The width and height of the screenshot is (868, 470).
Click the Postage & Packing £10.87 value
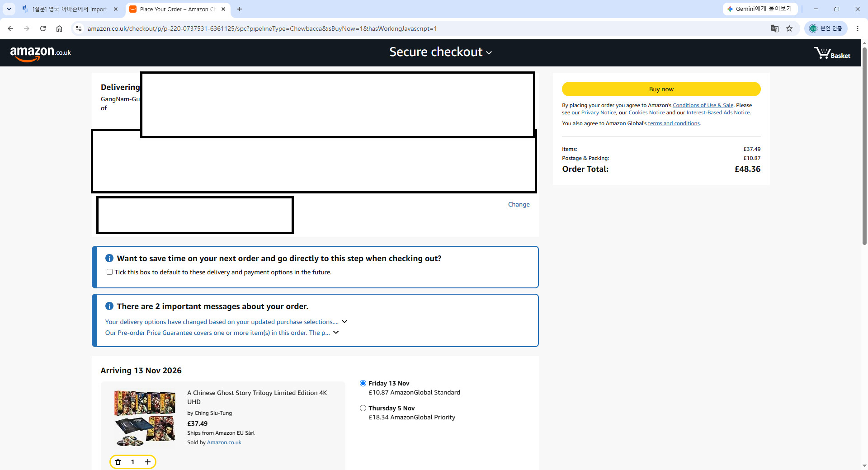(x=752, y=158)
